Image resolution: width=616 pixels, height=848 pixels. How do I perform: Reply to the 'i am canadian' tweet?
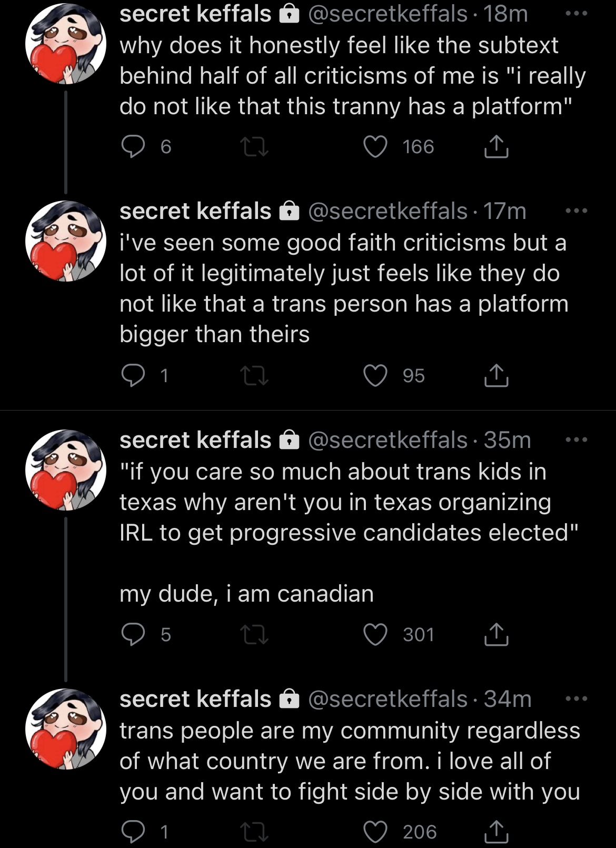click(x=133, y=634)
